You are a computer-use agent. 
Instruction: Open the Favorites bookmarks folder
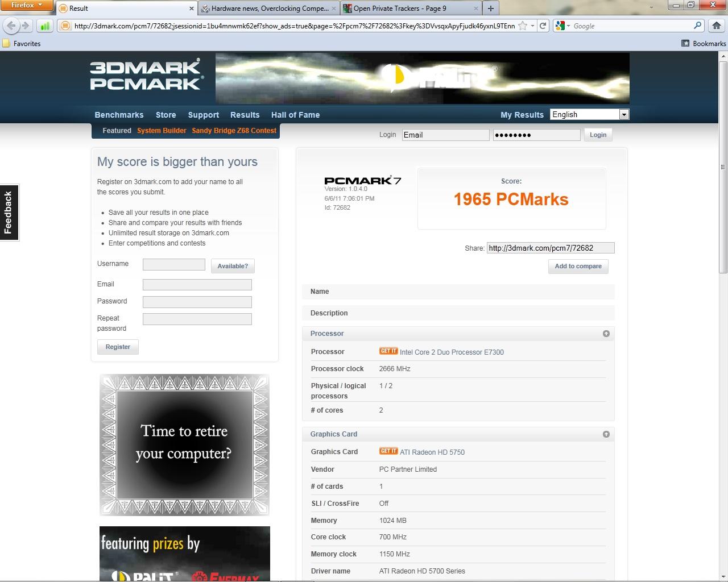coord(22,43)
